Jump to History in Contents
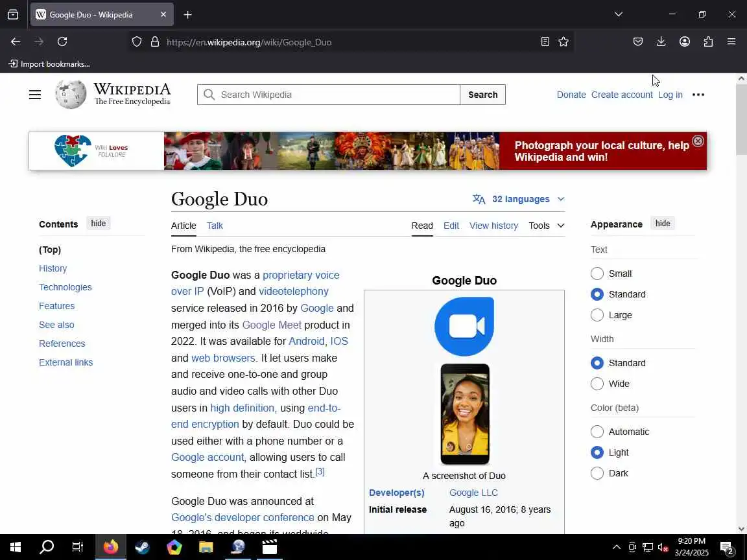The height and width of the screenshot is (560, 747). point(53,268)
